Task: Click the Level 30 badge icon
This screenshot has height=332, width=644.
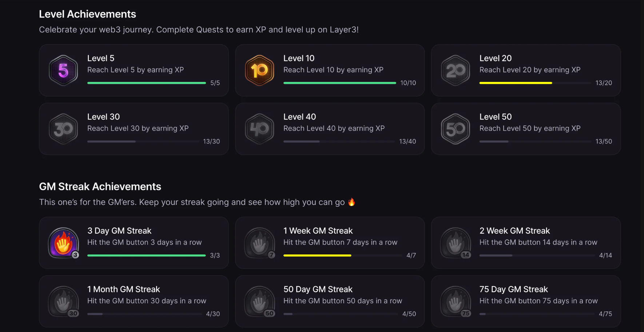Action: 63,129
